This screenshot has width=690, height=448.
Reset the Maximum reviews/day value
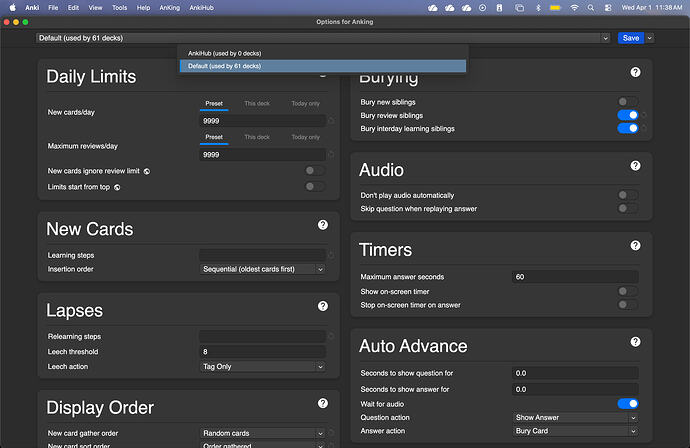(x=331, y=154)
